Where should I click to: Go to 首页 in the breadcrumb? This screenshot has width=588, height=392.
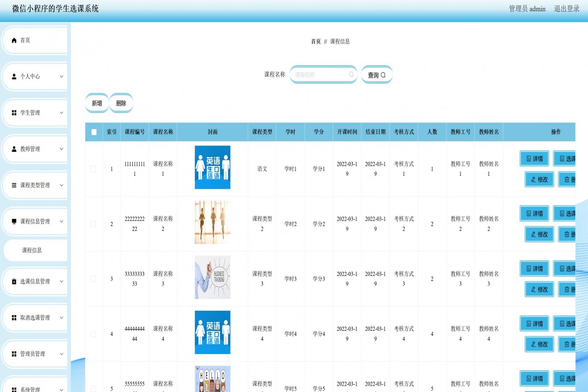pos(316,42)
